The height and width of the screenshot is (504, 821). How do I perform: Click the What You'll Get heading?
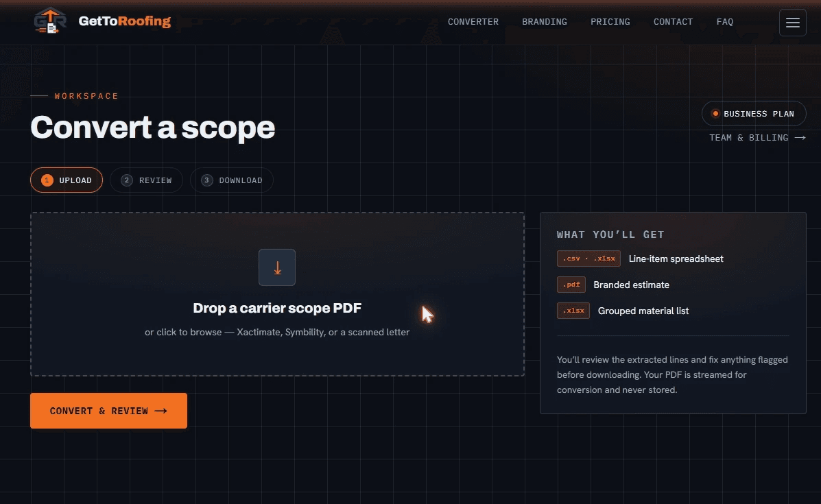pos(610,235)
